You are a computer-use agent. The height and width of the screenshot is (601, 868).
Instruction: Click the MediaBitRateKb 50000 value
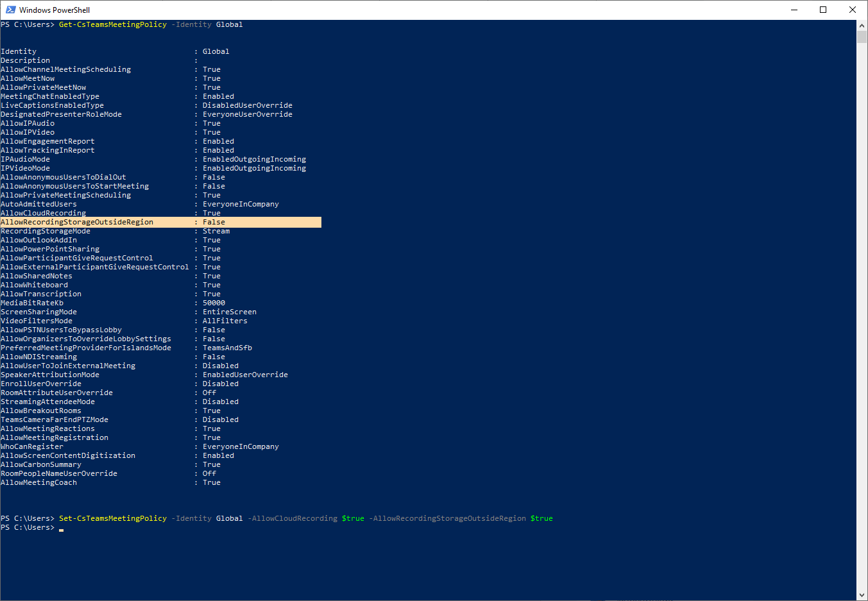[x=214, y=303]
